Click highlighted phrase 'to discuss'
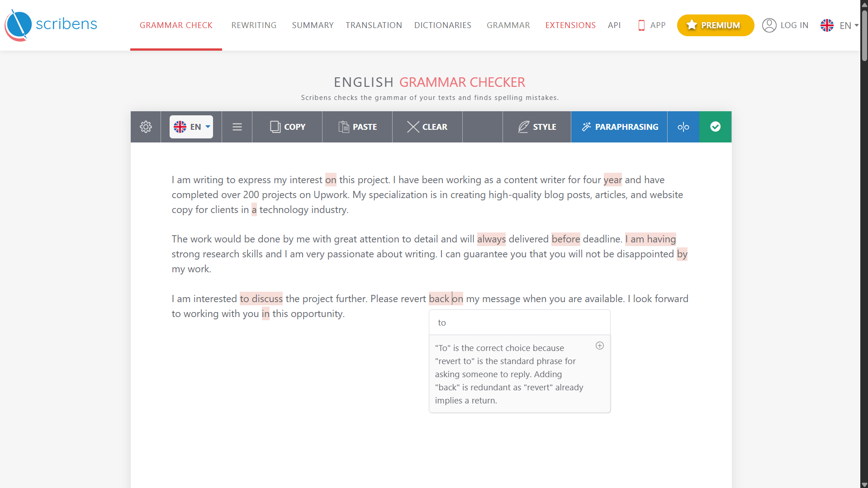 [x=261, y=298]
